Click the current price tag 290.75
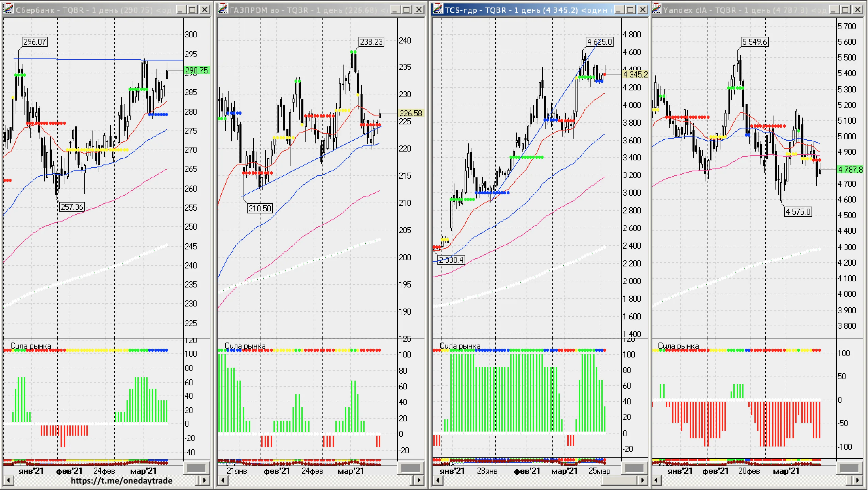The height and width of the screenshot is (490, 868). pos(197,70)
